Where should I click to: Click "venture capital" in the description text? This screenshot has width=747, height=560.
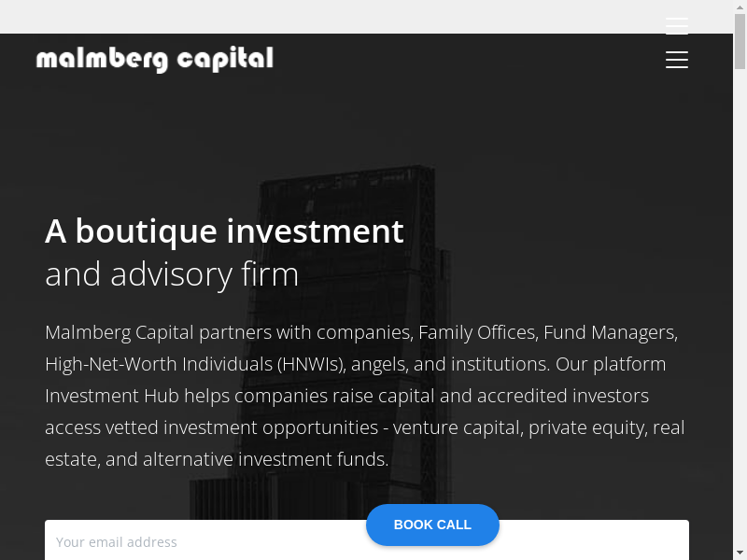point(456,427)
